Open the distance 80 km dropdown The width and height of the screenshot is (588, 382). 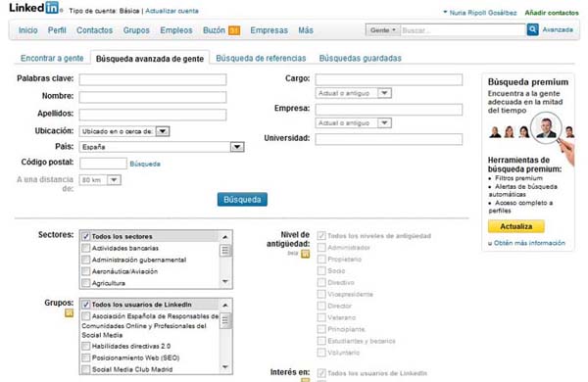click(x=100, y=180)
